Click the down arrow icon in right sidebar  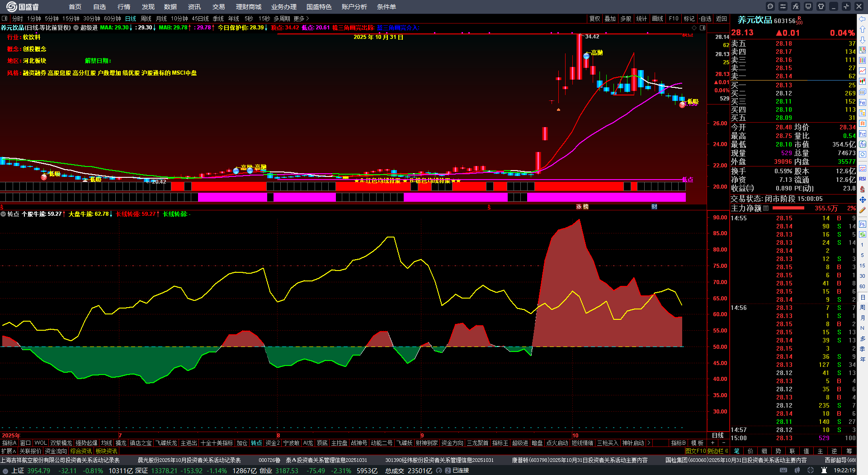[x=863, y=40]
